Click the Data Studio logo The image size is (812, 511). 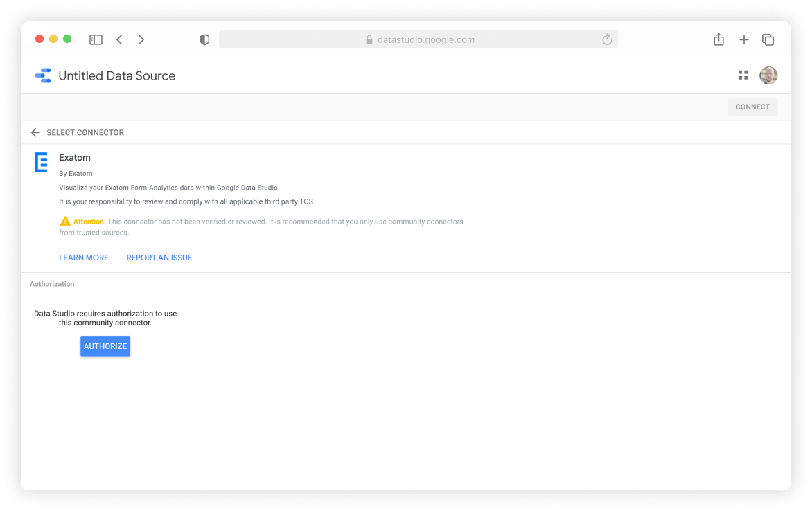tap(43, 75)
